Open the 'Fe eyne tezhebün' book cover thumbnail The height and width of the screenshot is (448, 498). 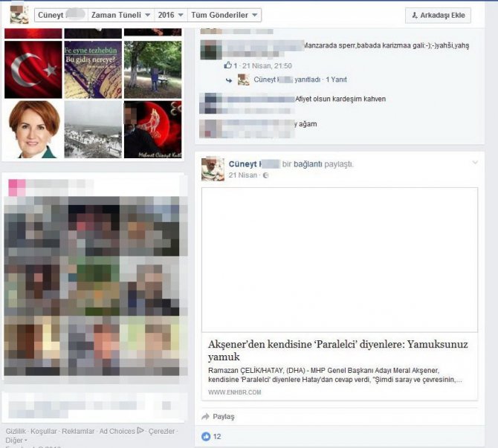coord(92,69)
